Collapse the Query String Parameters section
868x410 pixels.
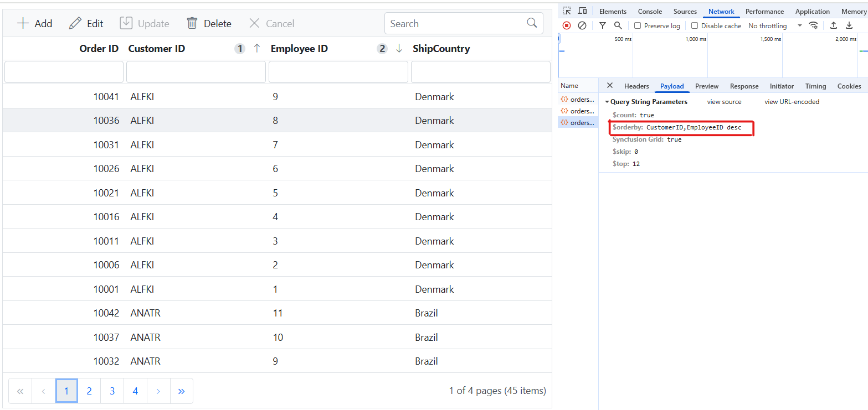point(606,101)
